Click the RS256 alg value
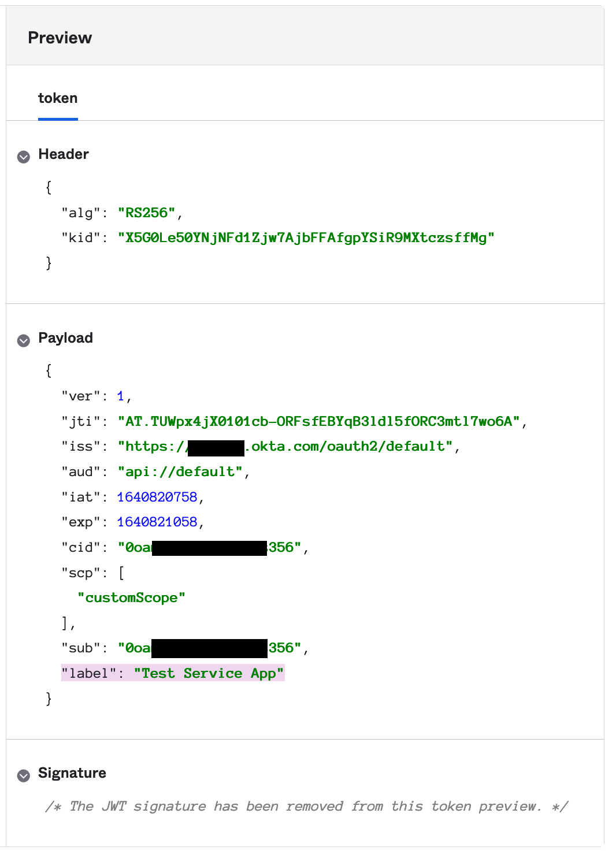This screenshot has width=616, height=854. (146, 213)
